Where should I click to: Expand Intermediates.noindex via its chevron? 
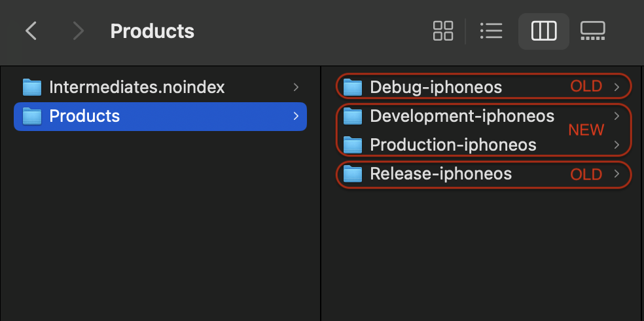coord(296,87)
